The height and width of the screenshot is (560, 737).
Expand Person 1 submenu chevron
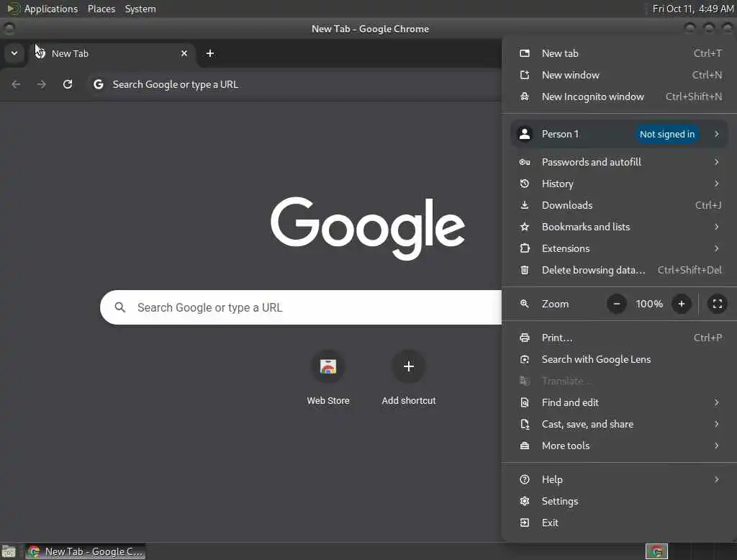coord(717,134)
